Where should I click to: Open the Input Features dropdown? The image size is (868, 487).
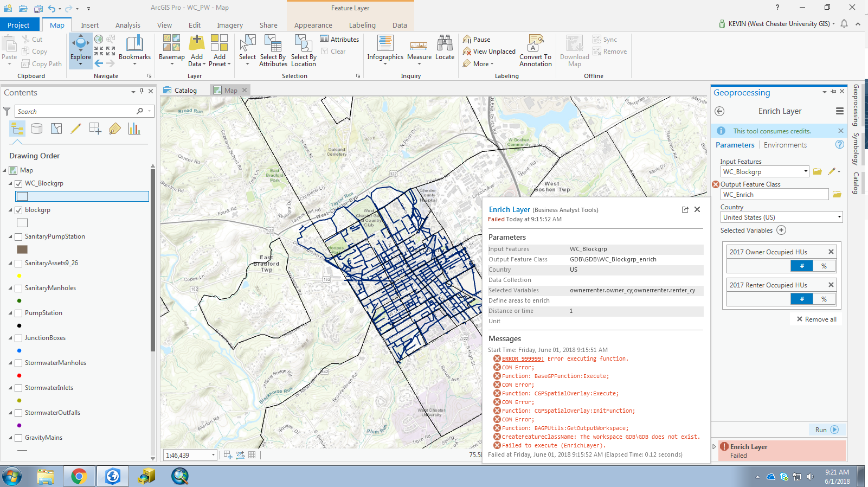pyautogui.click(x=806, y=172)
